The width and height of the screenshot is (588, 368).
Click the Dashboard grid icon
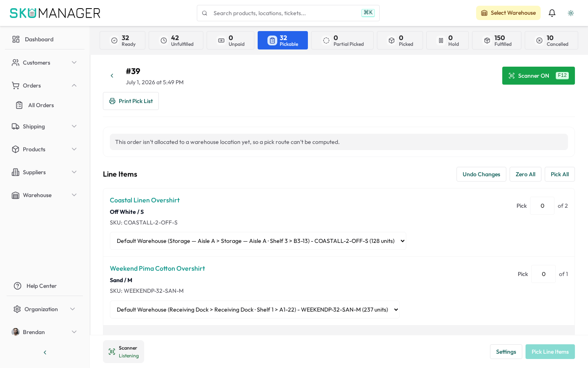coord(16,39)
